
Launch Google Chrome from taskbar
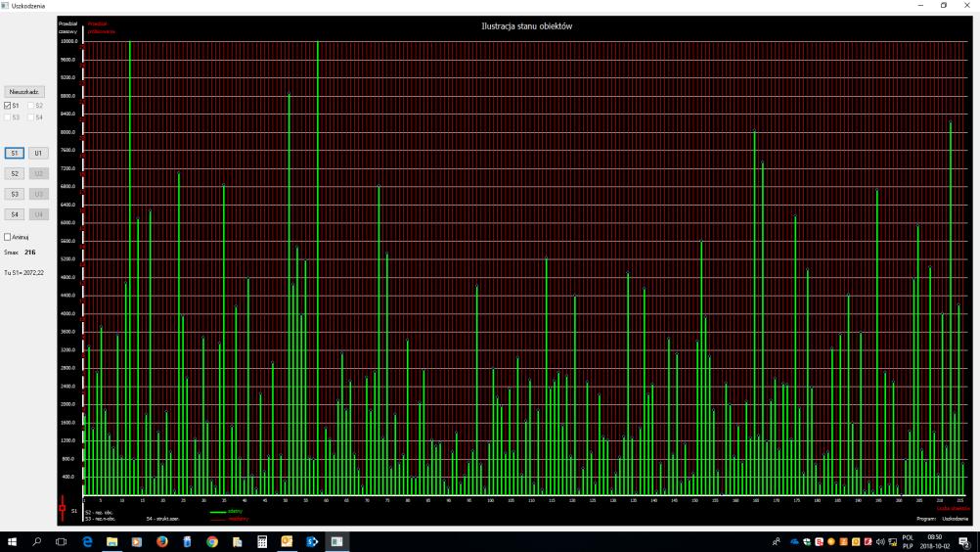point(212,541)
